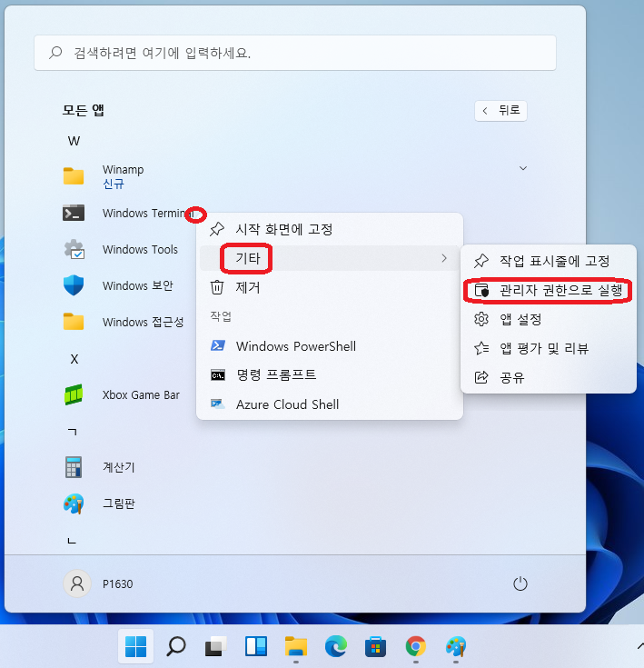Open 앱 설정 from submenu
This screenshot has height=668, width=644.
(549, 319)
